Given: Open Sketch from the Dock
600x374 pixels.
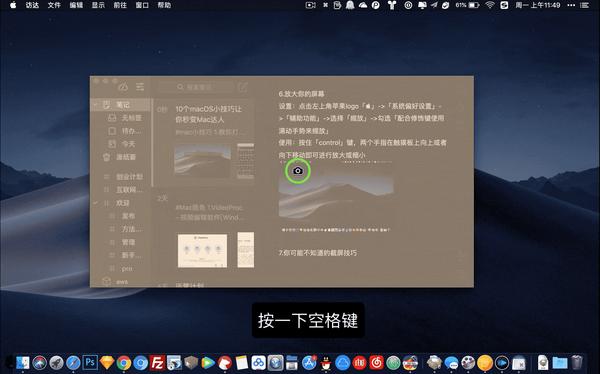Looking at the screenshot, I should (107, 362).
